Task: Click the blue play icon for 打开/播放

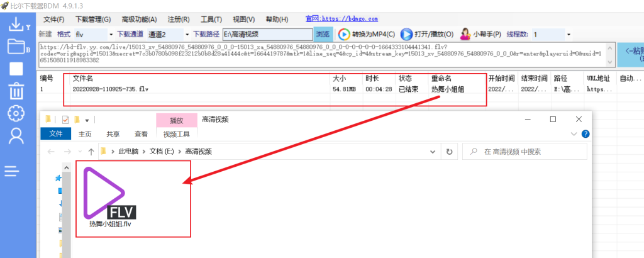Action: coord(406,34)
